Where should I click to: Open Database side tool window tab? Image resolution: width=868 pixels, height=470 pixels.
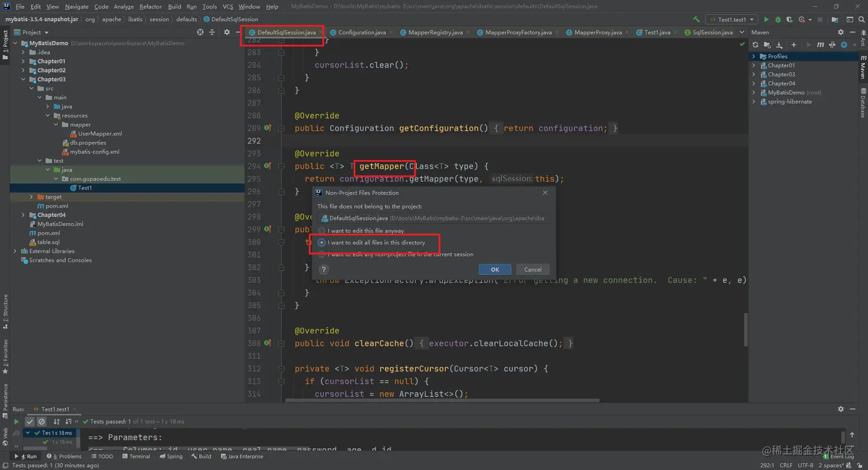[x=862, y=102]
